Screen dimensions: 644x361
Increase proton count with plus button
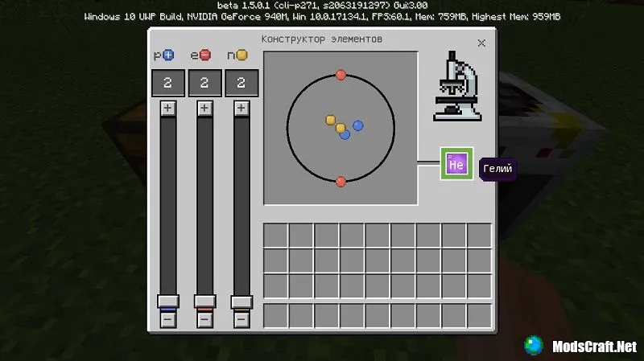pos(167,108)
